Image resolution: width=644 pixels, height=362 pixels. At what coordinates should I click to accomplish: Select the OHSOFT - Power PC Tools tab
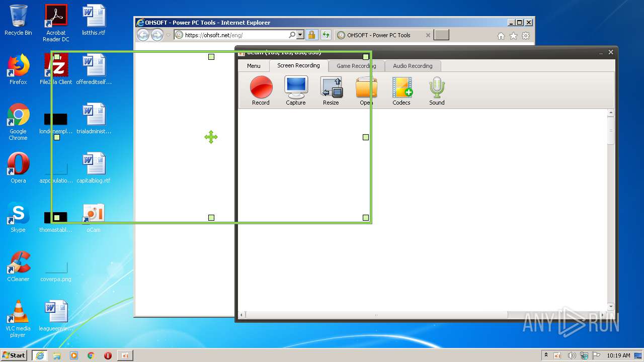pos(383,35)
